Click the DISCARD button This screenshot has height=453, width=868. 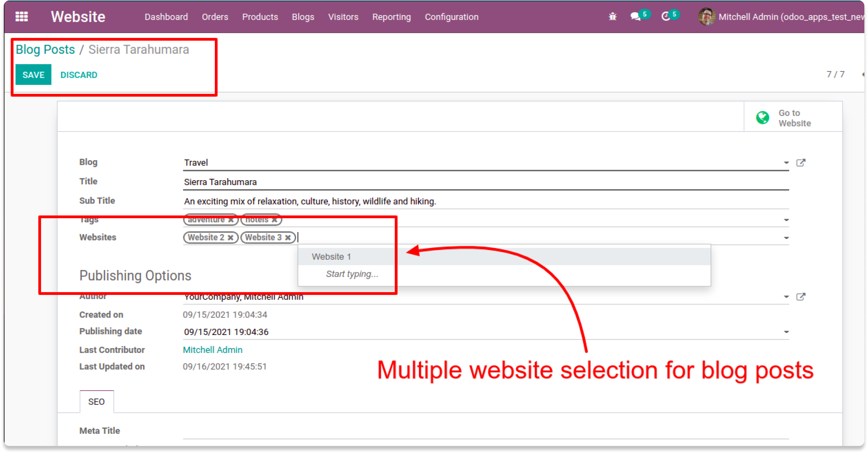point(79,75)
